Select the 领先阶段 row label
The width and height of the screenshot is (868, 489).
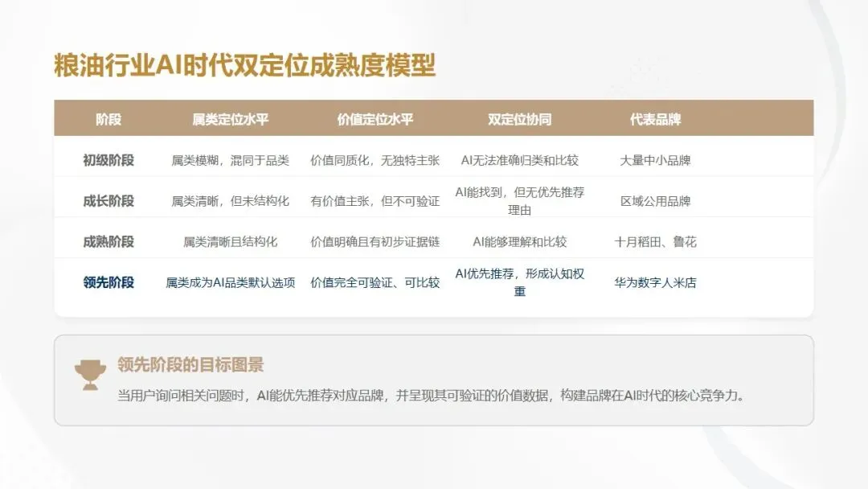(108, 282)
